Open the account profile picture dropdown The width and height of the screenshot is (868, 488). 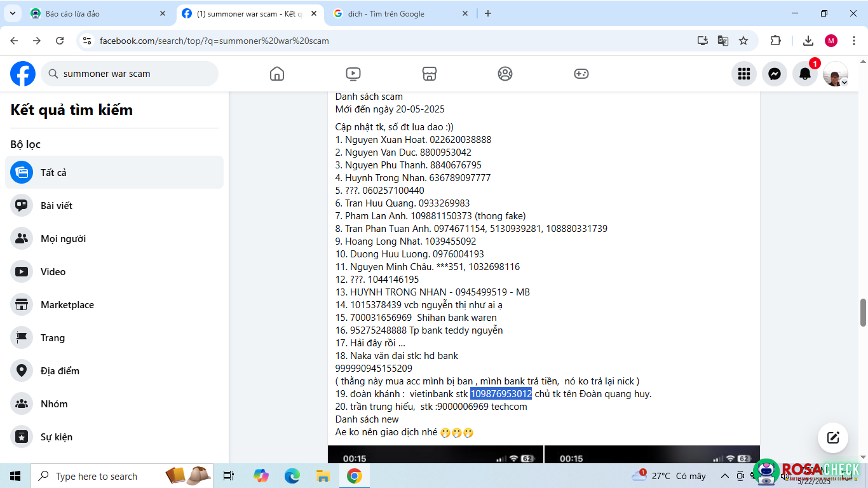click(x=836, y=74)
